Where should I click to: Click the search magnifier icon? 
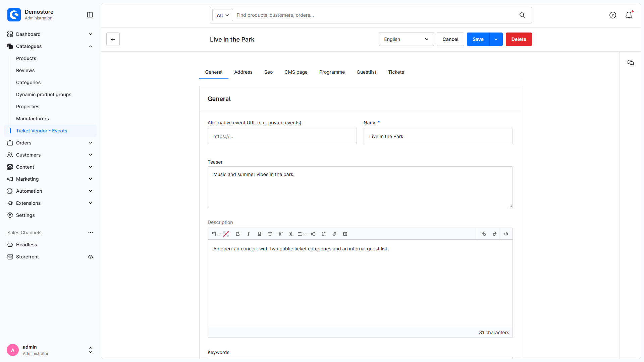[x=522, y=15]
